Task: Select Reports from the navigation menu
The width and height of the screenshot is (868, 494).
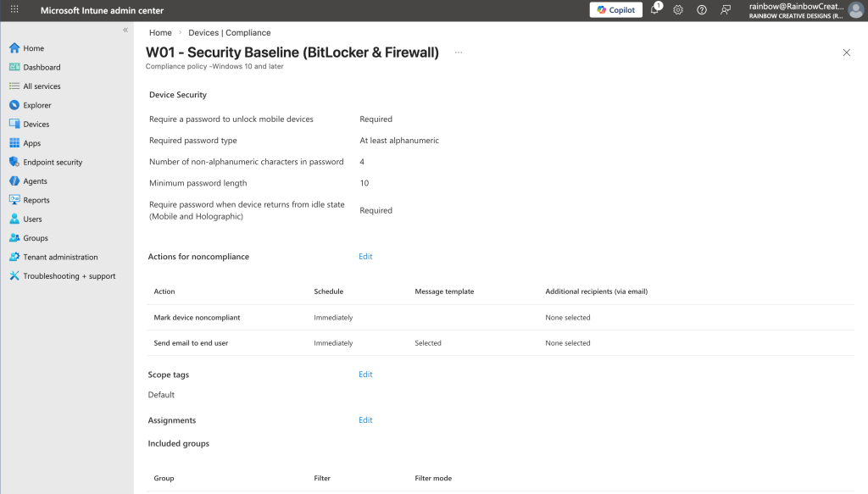Action: pos(36,200)
